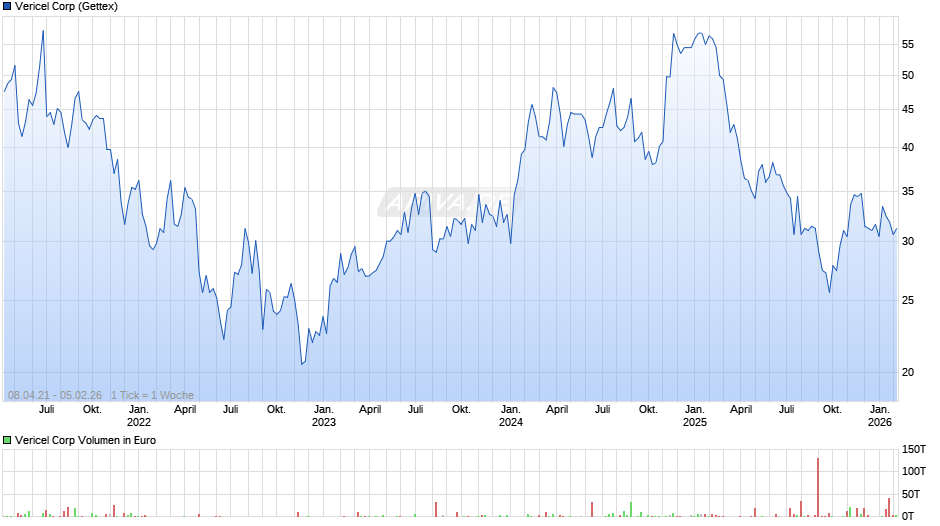Click the 40 price axis label

click(x=908, y=148)
